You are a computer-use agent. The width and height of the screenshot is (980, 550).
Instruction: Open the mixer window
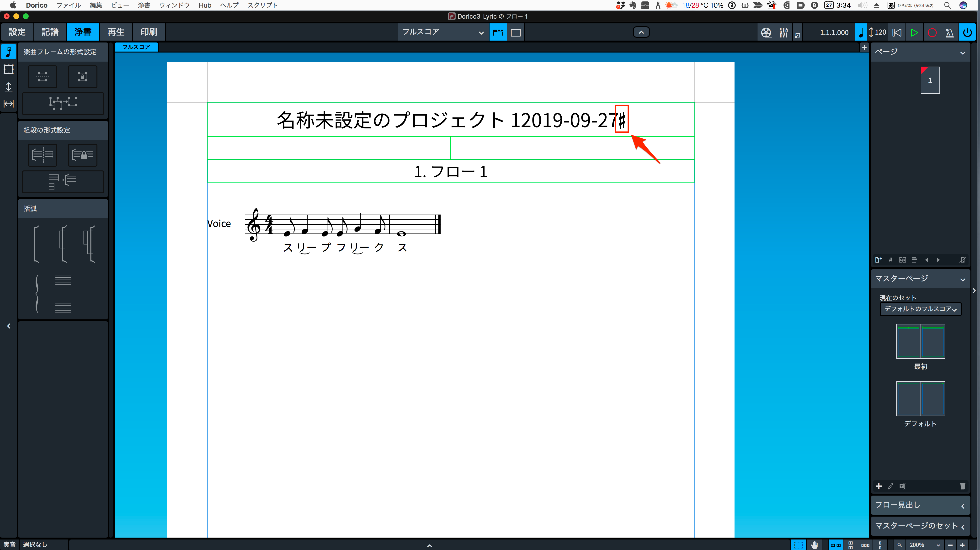784,33
